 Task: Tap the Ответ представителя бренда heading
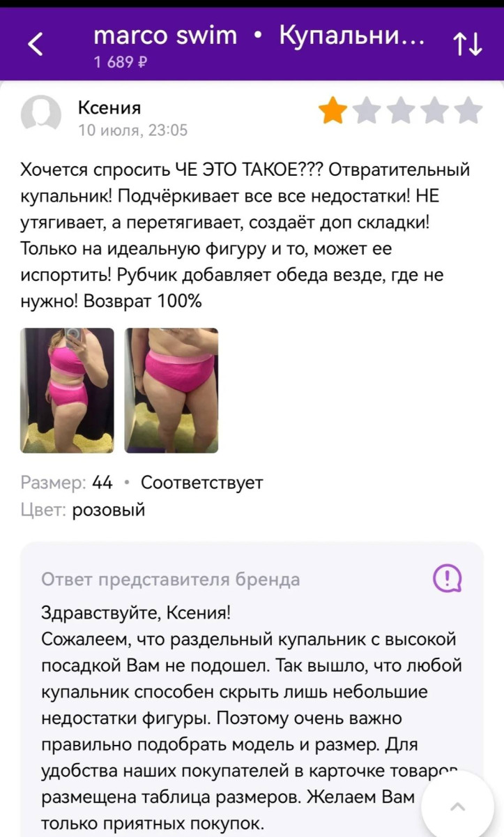(x=171, y=580)
